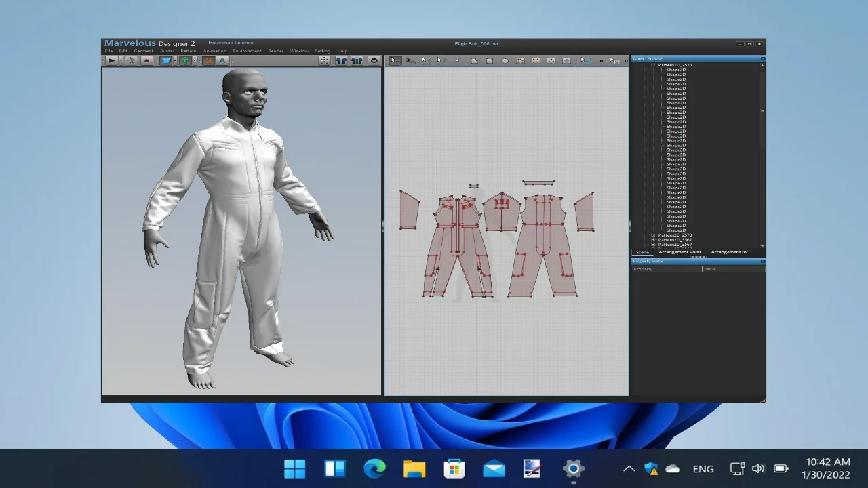Viewport: 868px width, 488px height.
Task: Open the dropdown next to the blue shirt icon
Action: coord(175,60)
